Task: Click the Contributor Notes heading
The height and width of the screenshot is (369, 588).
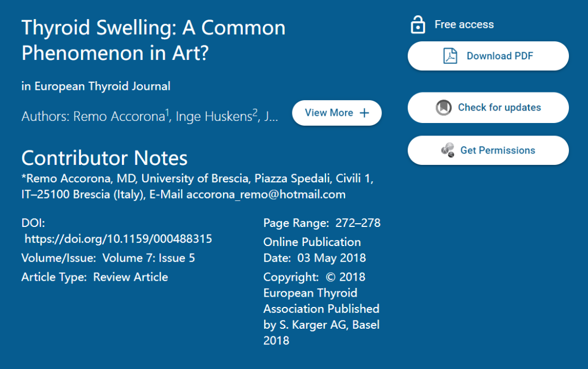Action: click(x=104, y=158)
